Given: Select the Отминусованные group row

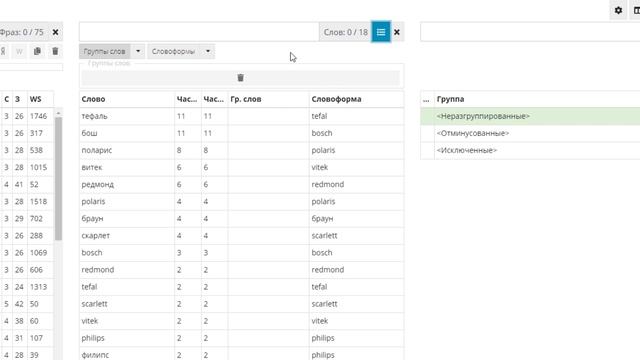Looking at the screenshot, I should (530, 133).
